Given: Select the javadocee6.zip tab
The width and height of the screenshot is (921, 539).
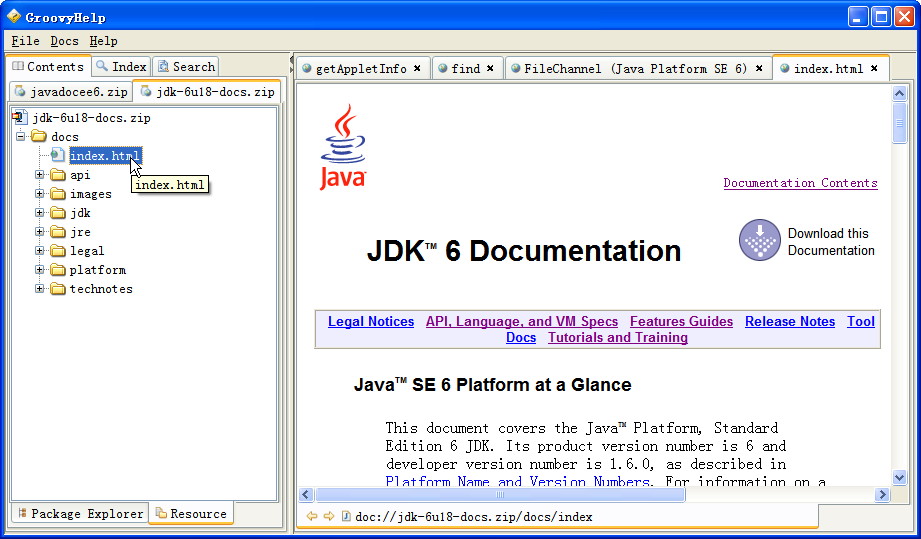Looking at the screenshot, I should pyautogui.click(x=71, y=92).
